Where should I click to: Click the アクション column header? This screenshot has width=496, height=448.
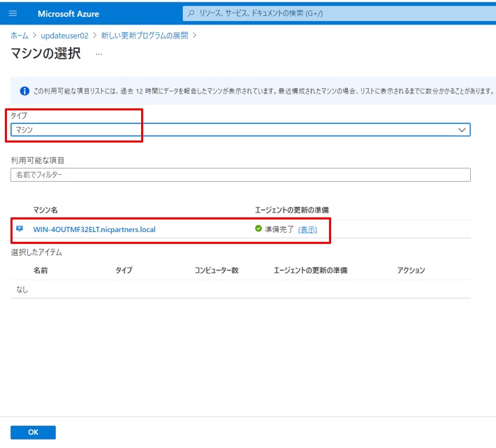tap(411, 270)
